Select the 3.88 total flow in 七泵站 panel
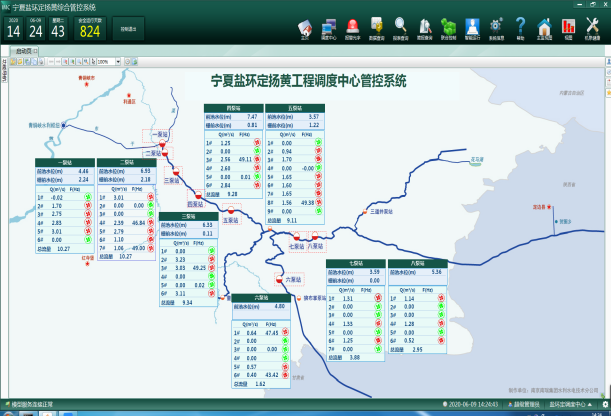 (355, 358)
